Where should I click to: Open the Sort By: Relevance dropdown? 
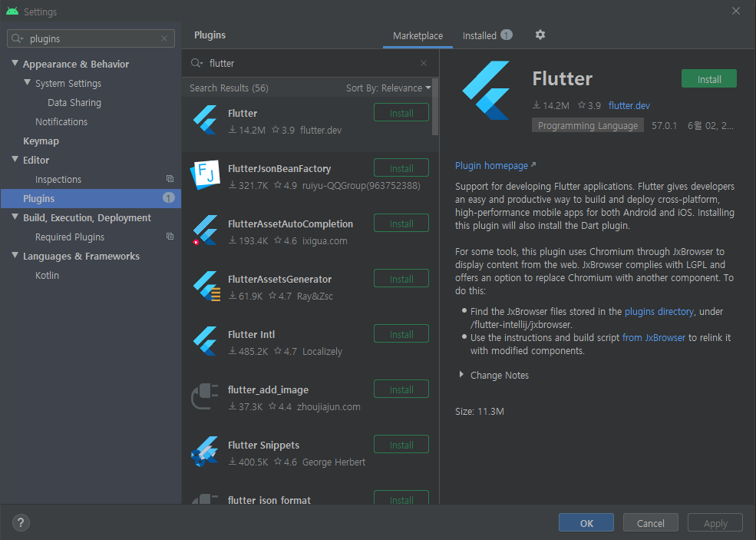pos(388,88)
